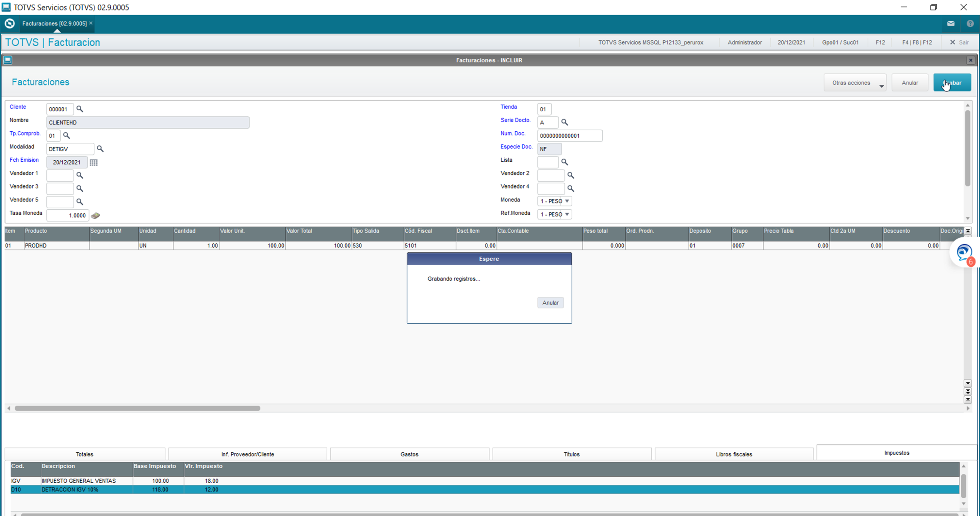The height and width of the screenshot is (516, 980).
Task: Open Tasa Moneda currency rate icon
Action: click(95, 216)
